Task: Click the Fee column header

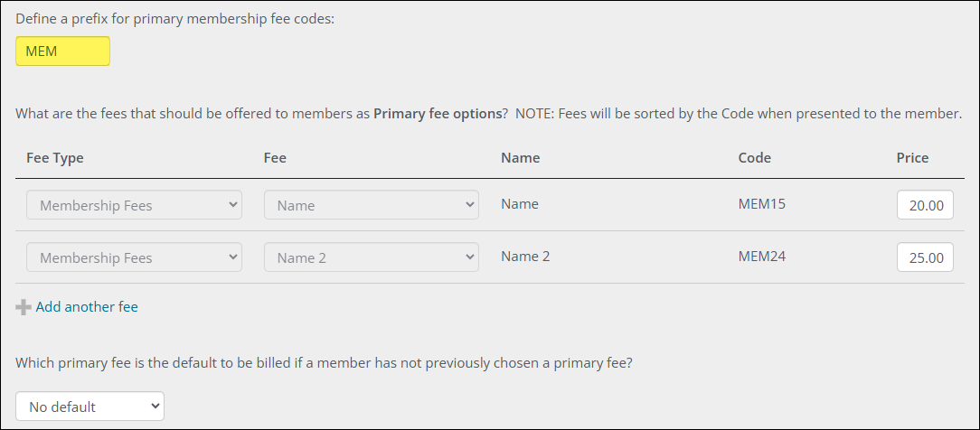Action: click(x=275, y=158)
